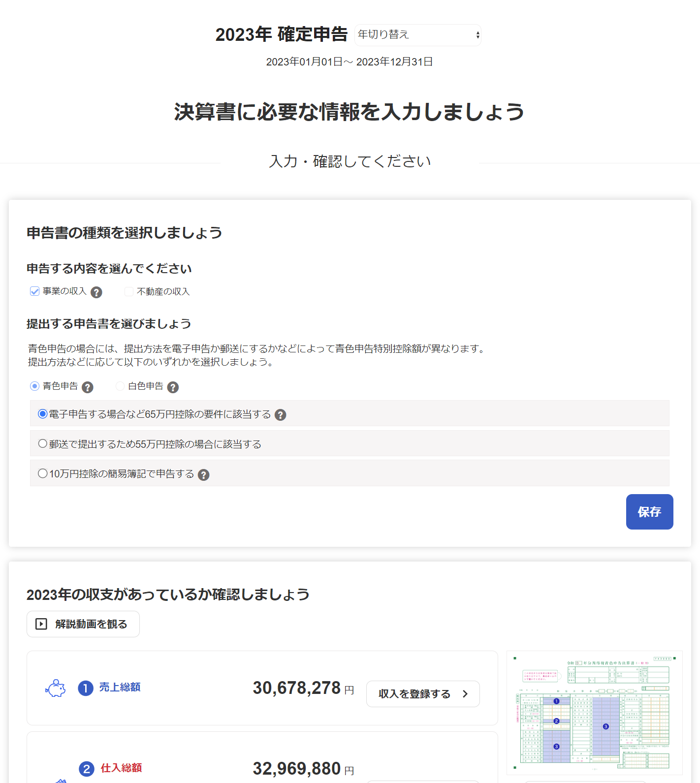Click the 仕入総額 link
This screenshot has height=783, width=700.
click(122, 768)
